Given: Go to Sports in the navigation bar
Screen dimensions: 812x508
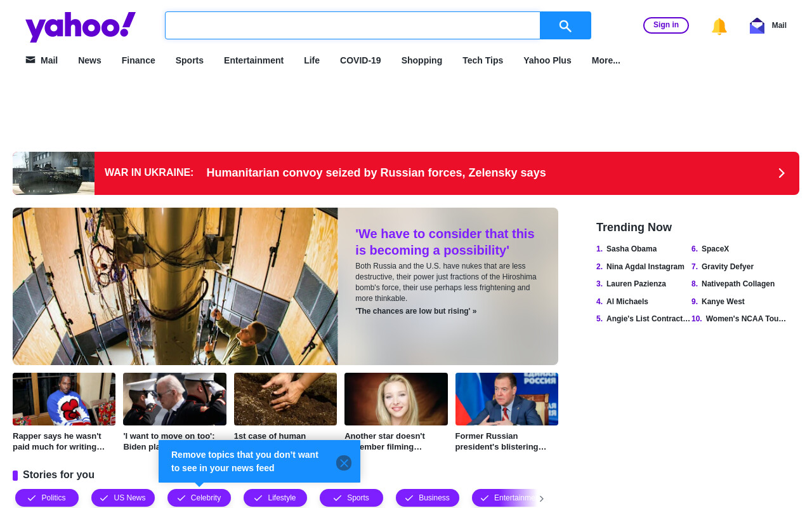Looking at the screenshot, I should [x=190, y=60].
